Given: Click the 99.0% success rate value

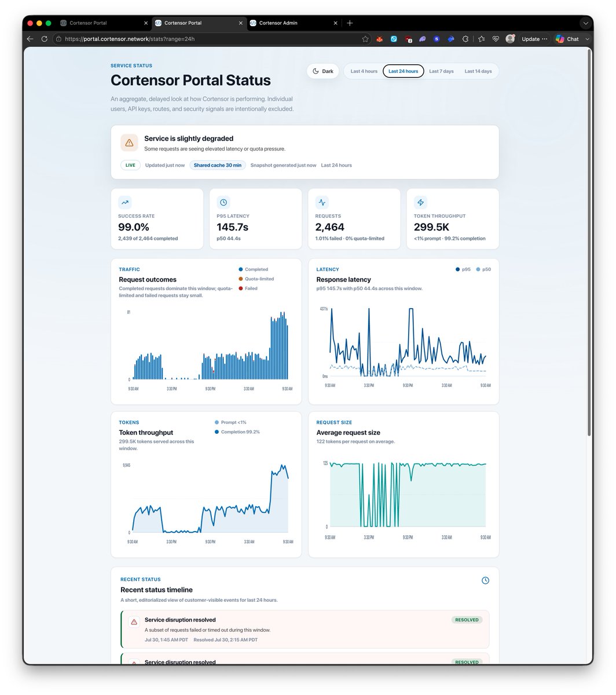Looking at the screenshot, I should (134, 227).
